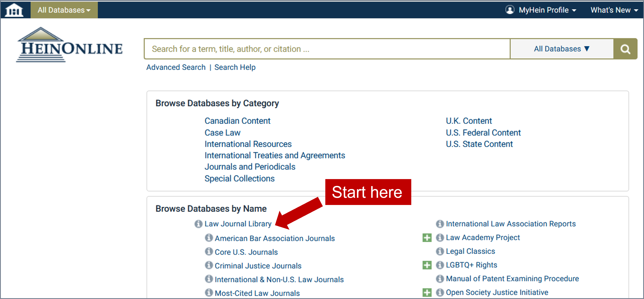644x299 pixels.
Task: Click info icon beside Manual of Patent Examining Procedure
Action: tap(440, 279)
